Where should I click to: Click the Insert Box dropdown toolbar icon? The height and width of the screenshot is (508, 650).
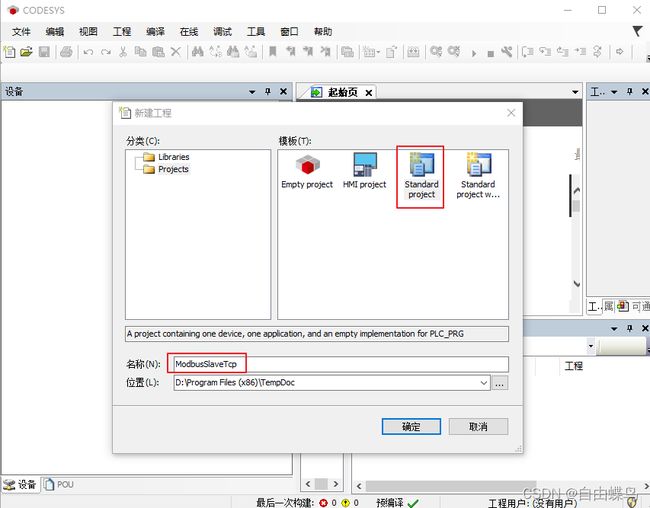click(371, 52)
